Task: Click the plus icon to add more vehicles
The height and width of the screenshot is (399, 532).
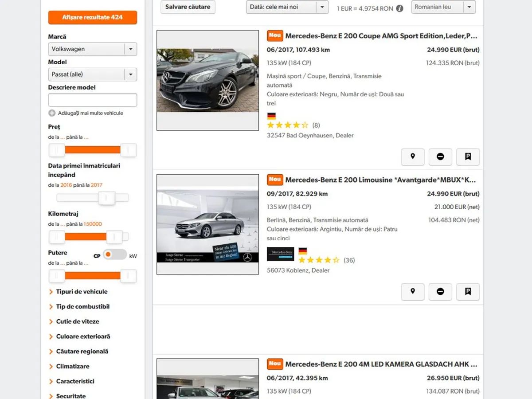Action: [x=52, y=113]
